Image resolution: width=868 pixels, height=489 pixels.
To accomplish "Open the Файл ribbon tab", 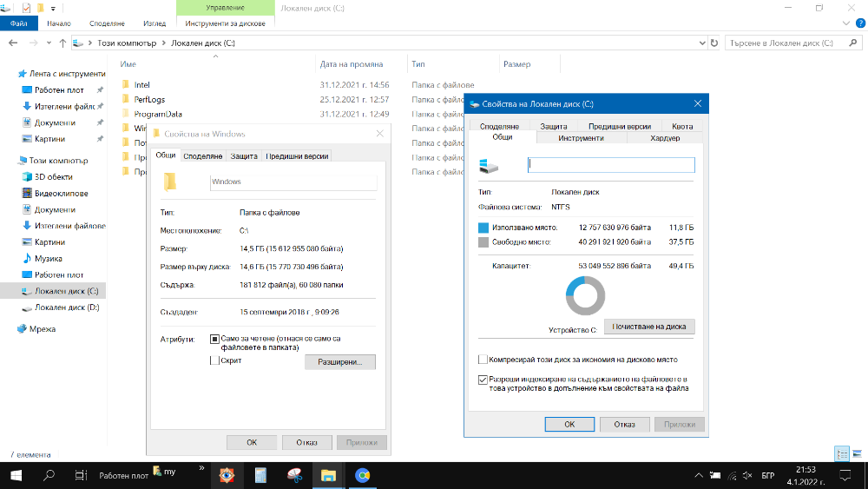I will 19,23.
